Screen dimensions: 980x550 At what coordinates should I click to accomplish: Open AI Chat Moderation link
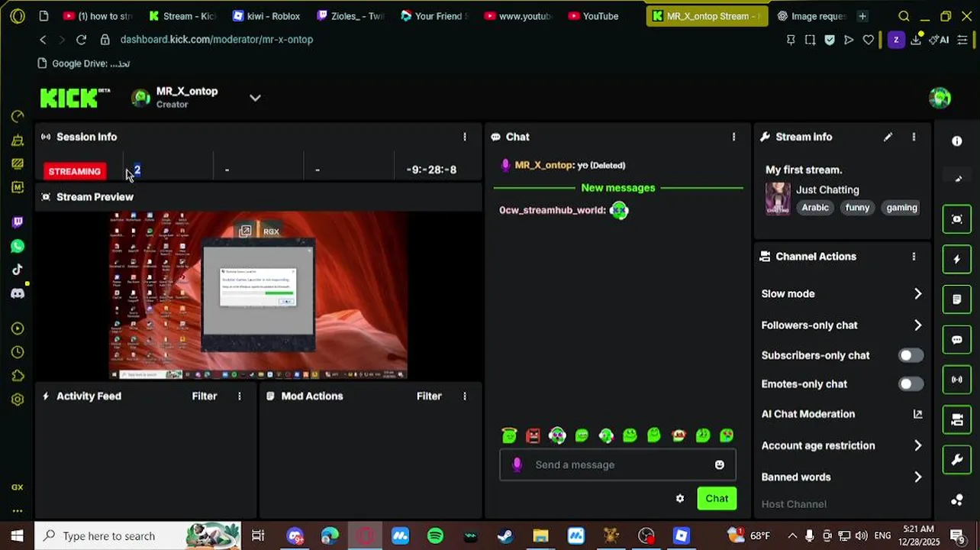[917, 414]
